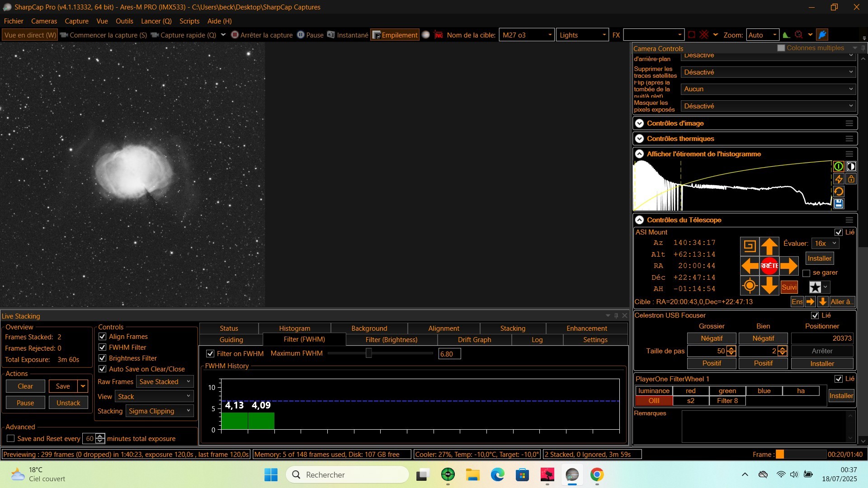Slew the mount down with the big down arrow
The image size is (868, 488).
point(769,286)
